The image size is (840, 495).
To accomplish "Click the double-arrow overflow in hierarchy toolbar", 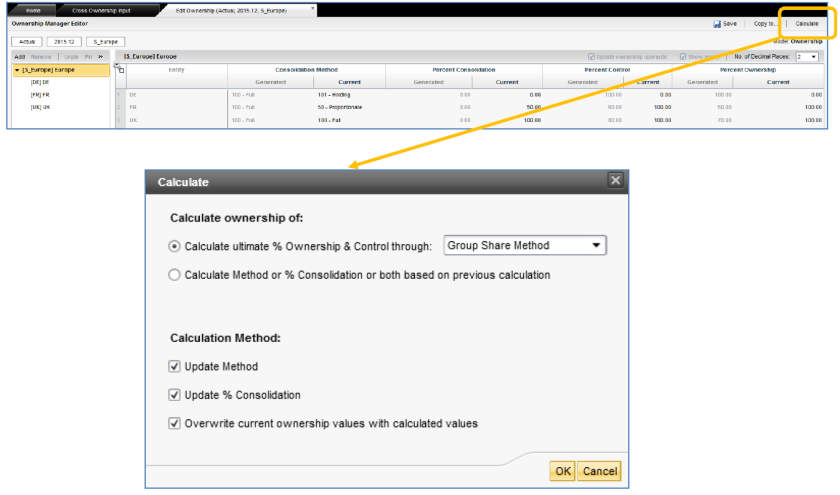I will 101,57.
